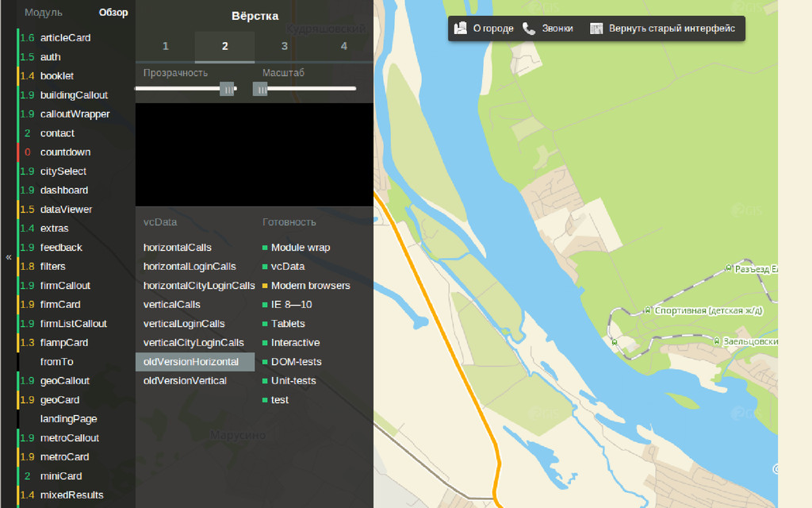Select the firmCallout module
The width and height of the screenshot is (812, 508).
point(65,286)
